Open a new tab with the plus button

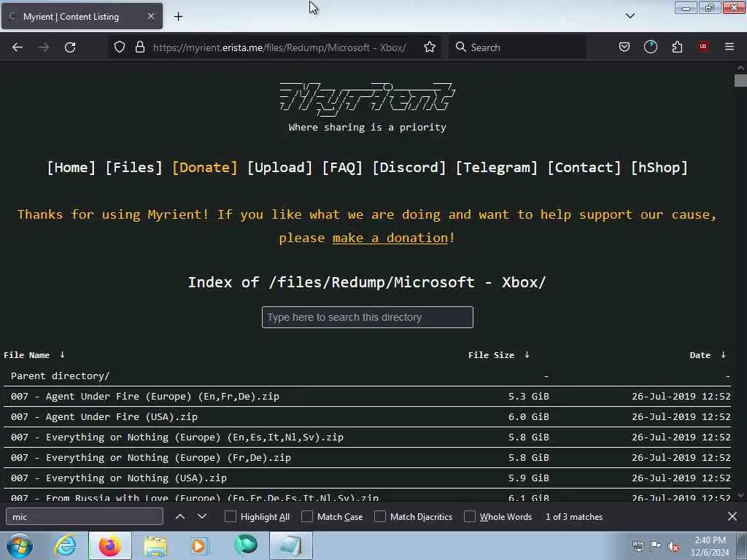178,17
